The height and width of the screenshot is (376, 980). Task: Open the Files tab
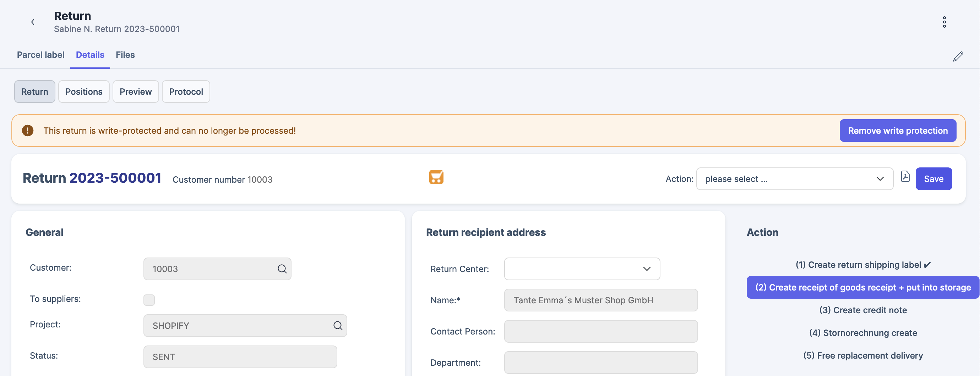pos(125,55)
